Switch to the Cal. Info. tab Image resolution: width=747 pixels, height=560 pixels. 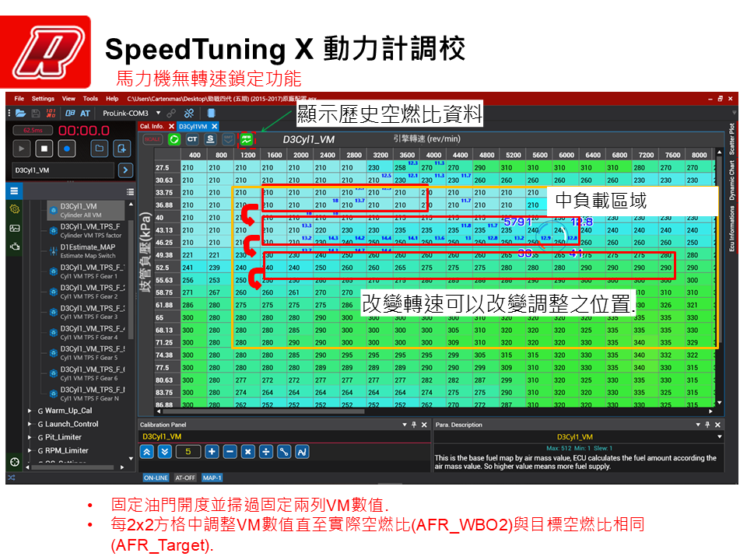[x=151, y=126]
